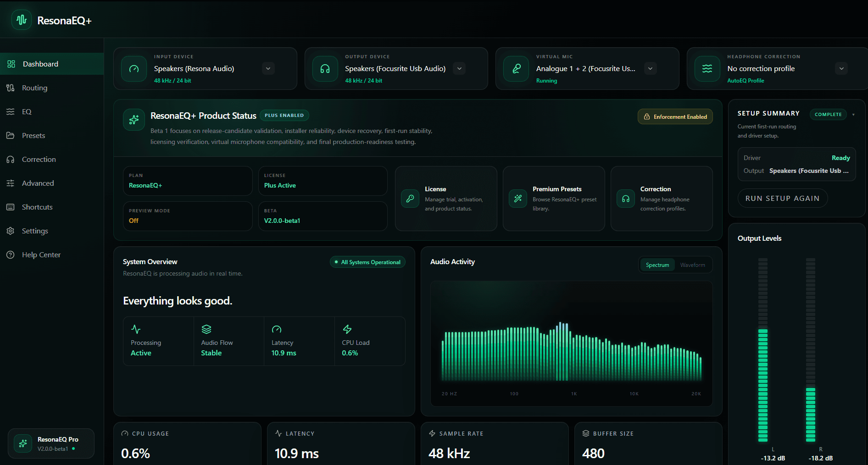
Task: Click the Input Device gauge icon
Action: click(x=134, y=69)
